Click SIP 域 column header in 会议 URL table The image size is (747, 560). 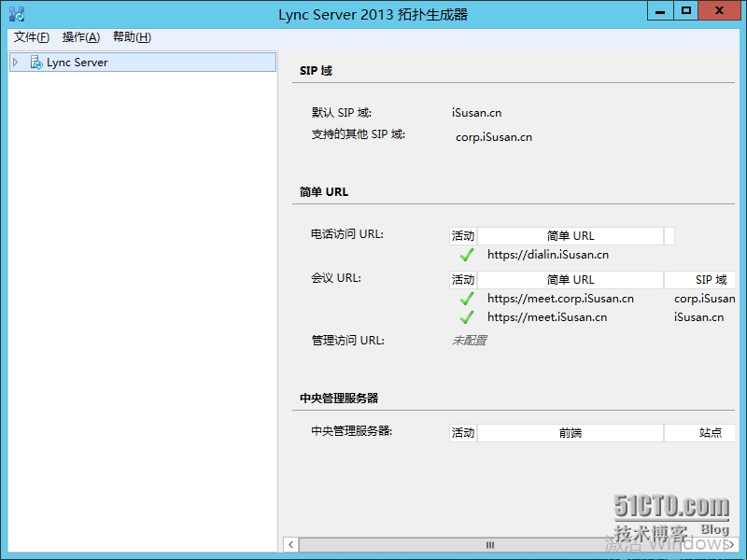(x=699, y=279)
